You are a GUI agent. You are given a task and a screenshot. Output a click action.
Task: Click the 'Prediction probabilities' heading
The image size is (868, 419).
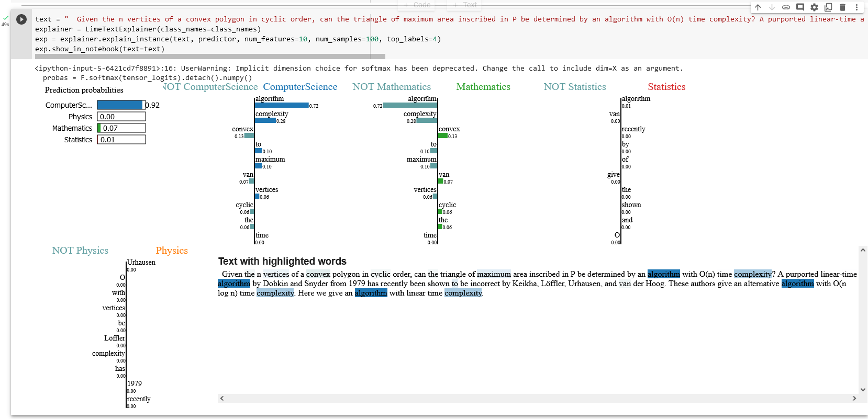[84, 90]
